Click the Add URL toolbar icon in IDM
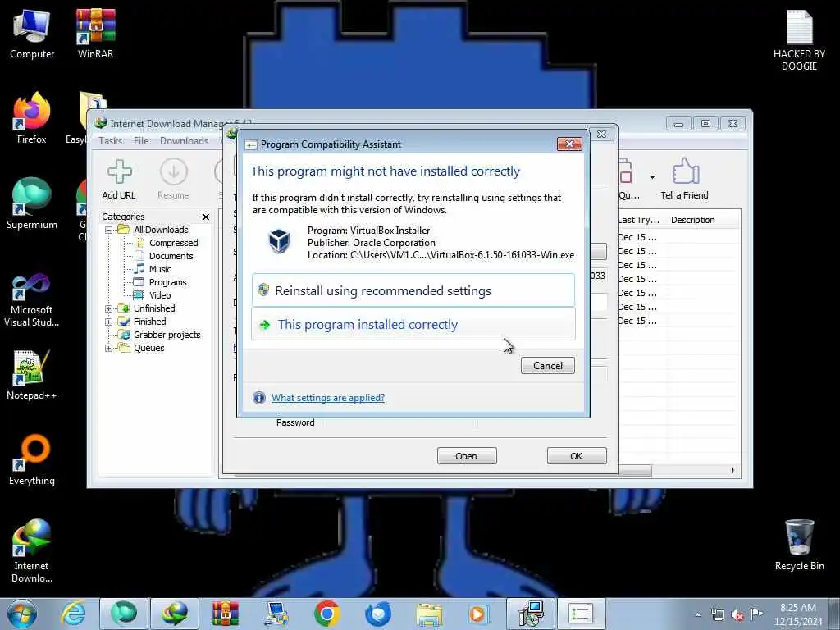Screen dimensions: 840x630 [x=119, y=180]
